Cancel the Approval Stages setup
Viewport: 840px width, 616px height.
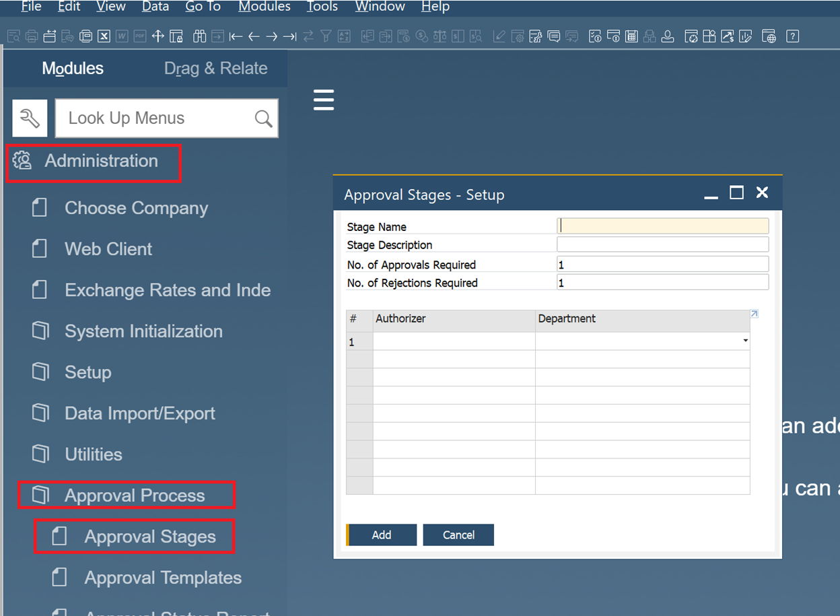tap(458, 535)
